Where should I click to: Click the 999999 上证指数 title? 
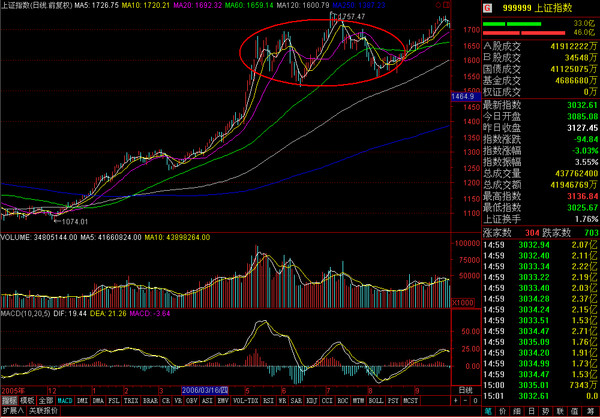coord(537,8)
